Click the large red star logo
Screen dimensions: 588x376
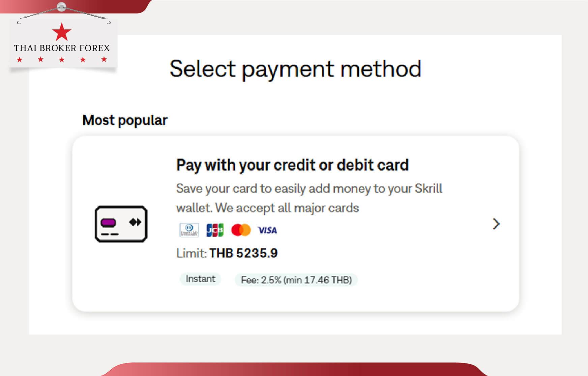[x=62, y=32]
